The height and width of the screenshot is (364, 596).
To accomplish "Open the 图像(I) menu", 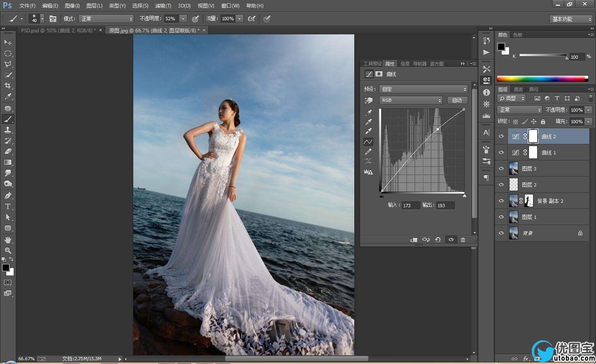I will pos(72,6).
